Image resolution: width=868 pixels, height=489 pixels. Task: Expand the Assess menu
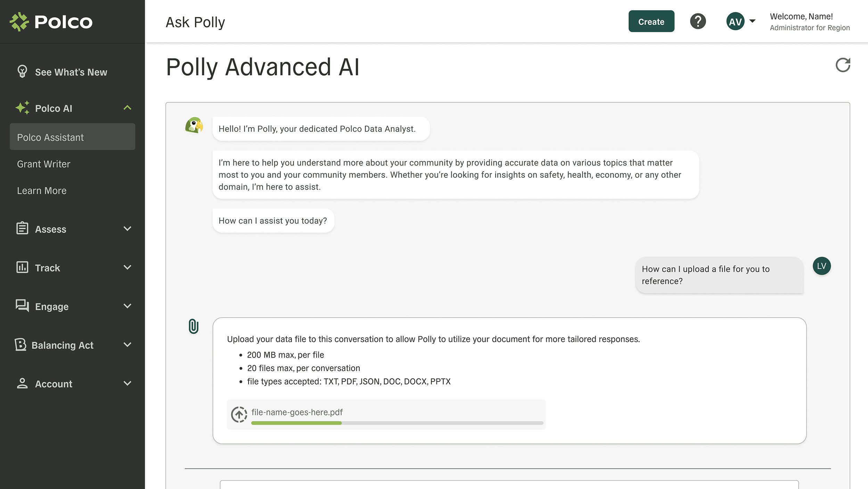point(127,229)
